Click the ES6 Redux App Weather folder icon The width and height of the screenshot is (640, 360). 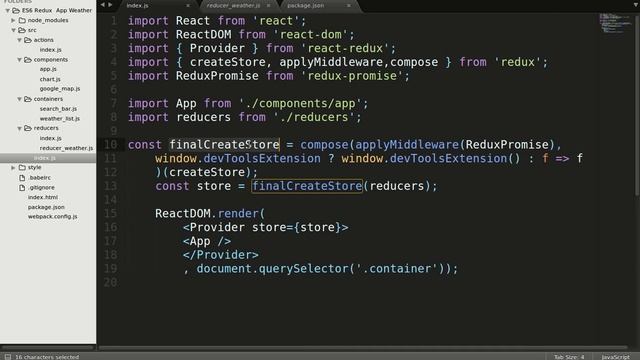click(16, 11)
